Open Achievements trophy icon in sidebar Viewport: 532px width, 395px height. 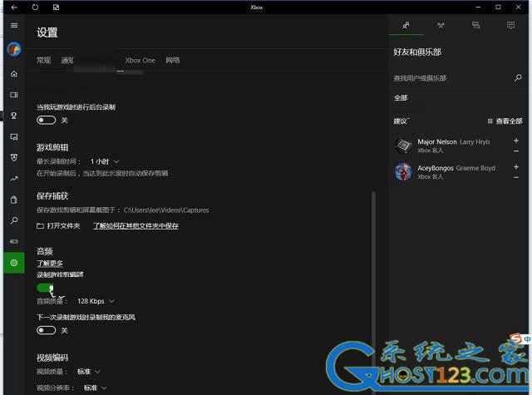13,115
